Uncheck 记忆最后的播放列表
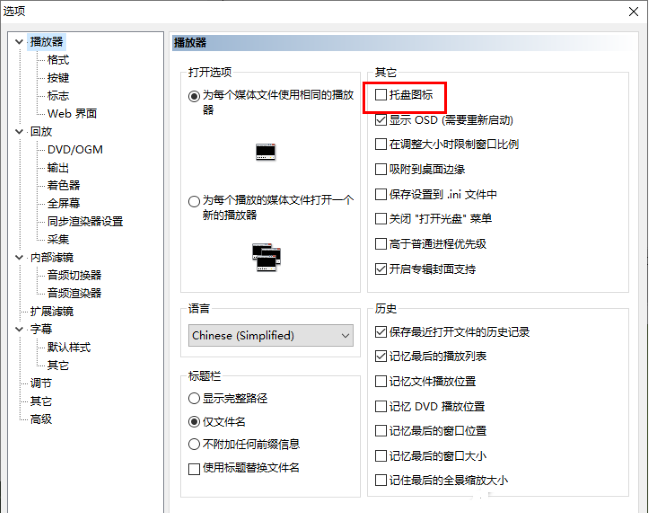The height and width of the screenshot is (513, 650). point(381,356)
